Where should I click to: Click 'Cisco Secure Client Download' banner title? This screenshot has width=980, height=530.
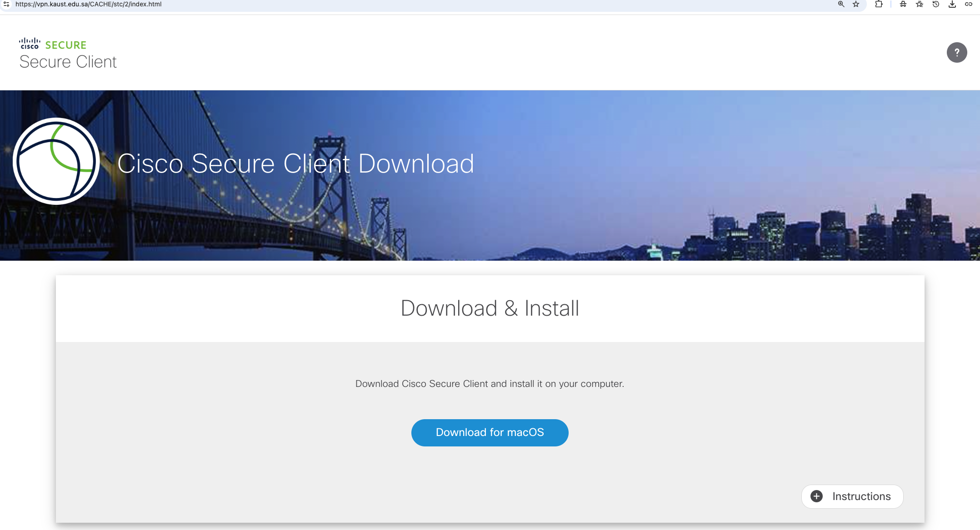click(x=295, y=163)
